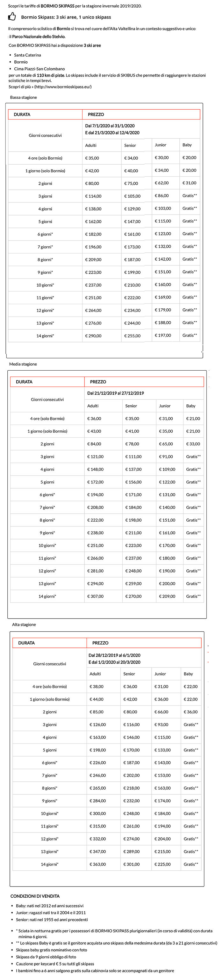
Task: Click the "Dal 21/12/2019 al 27/12/2019" date range
Action: click(x=116, y=393)
